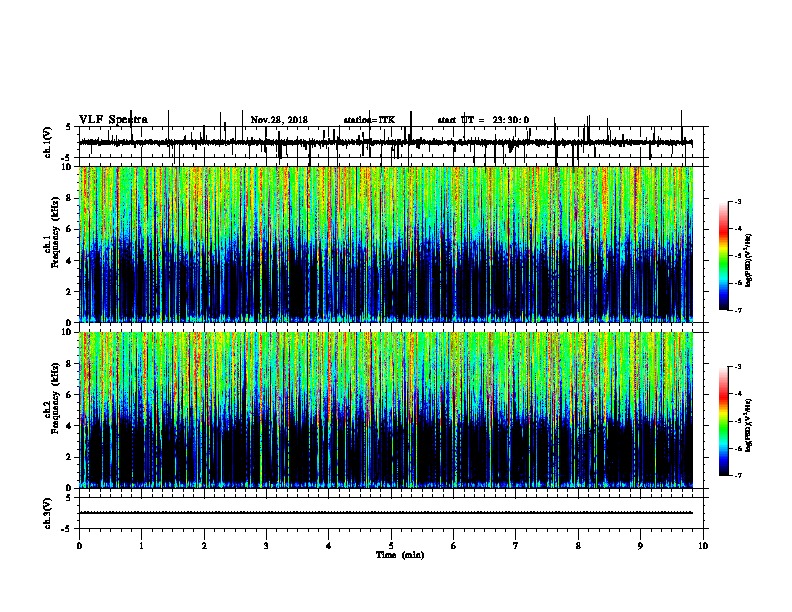Click the "8" kHz tick on ch.1 spectrogram

pyautogui.click(x=70, y=198)
